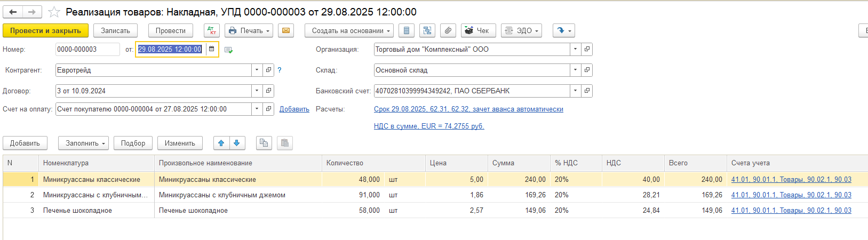Click Цена column header
Image resolution: width=868 pixels, height=240 pixels.
pyautogui.click(x=457, y=163)
